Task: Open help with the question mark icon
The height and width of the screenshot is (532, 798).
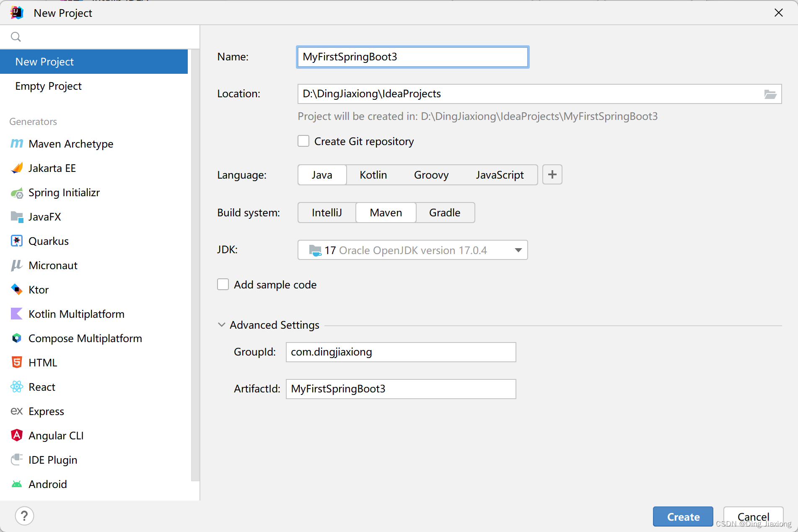Action: click(24, 516)
